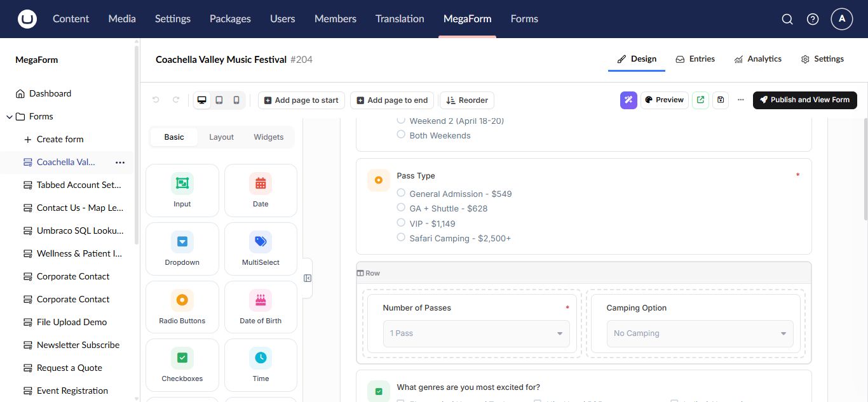Switch to the Layout palette tab
The image size is (868, 402).
point(222,137)
